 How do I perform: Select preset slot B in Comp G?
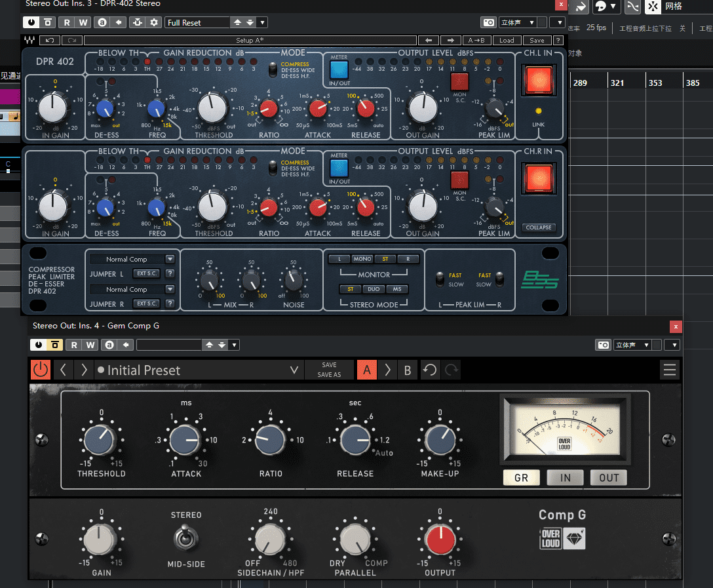(408, 370)
